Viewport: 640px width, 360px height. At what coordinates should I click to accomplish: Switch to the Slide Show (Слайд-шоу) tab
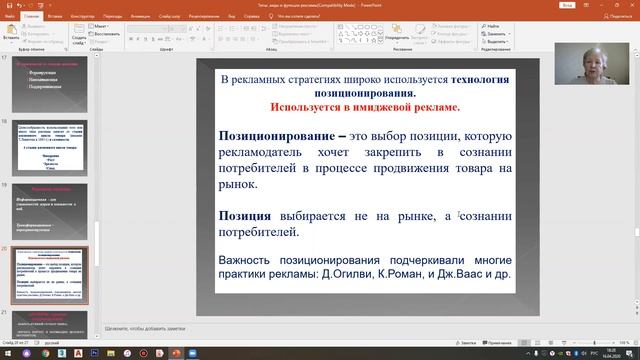pyautogui.click(x=169, y=16)
